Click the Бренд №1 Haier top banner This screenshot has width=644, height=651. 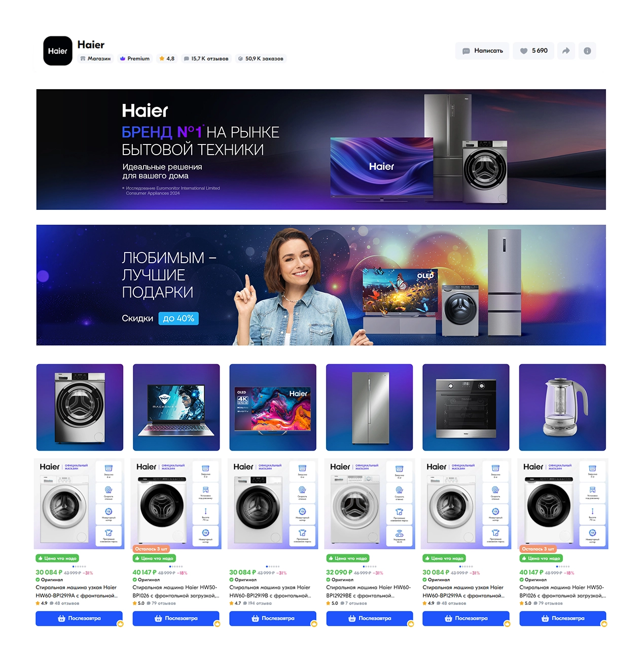(321, 150)
